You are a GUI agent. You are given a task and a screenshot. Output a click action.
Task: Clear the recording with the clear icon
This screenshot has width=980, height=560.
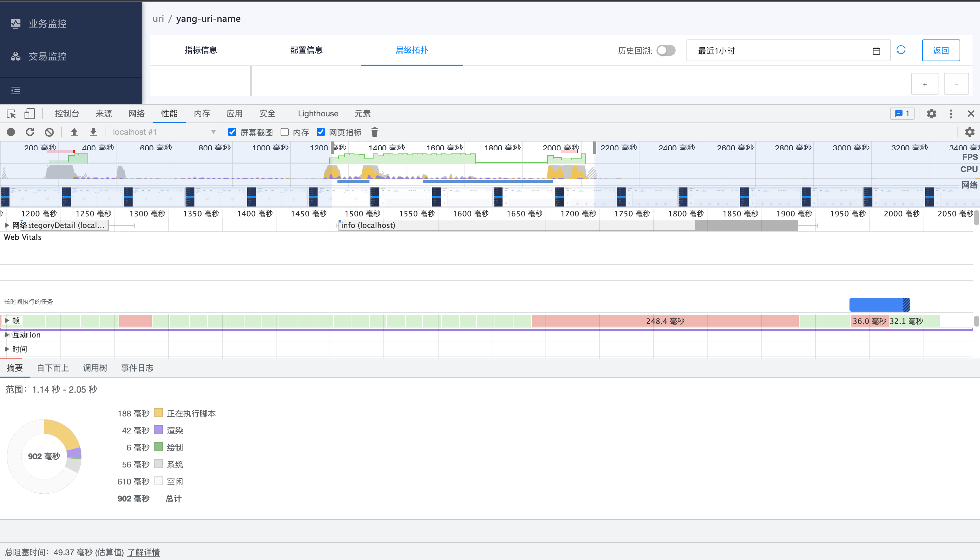[x=49, y=132]
